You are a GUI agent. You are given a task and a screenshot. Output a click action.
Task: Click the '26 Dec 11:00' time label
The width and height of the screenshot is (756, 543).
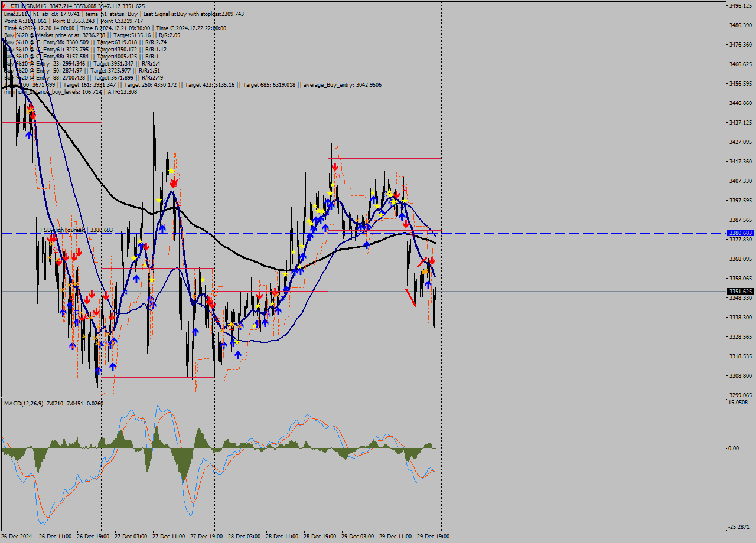point(55,537)
